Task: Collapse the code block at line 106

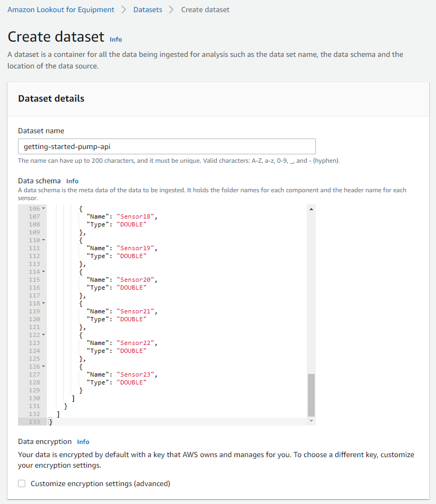Action: pos(43,209)
